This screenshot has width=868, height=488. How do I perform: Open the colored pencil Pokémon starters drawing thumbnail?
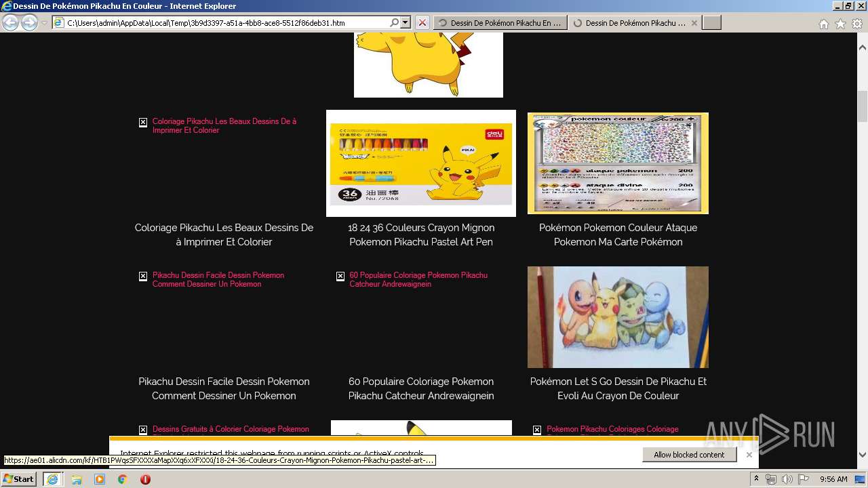coord(618,317)
